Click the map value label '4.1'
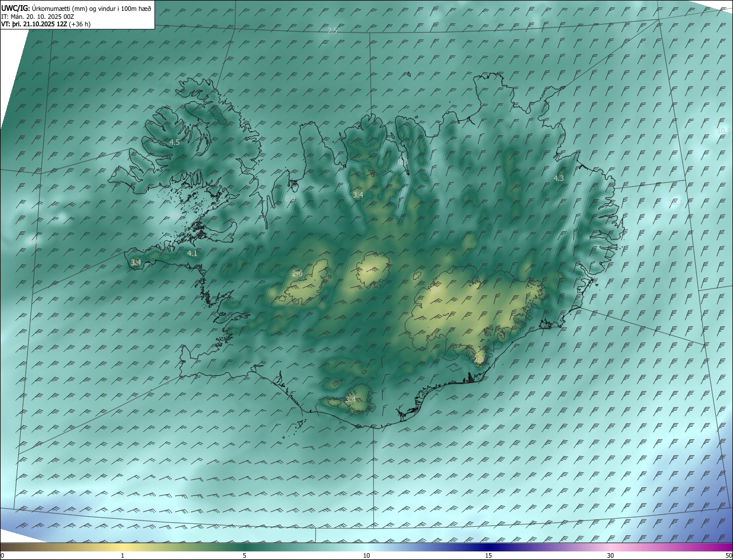733x560 pixels. coord(192,253)
